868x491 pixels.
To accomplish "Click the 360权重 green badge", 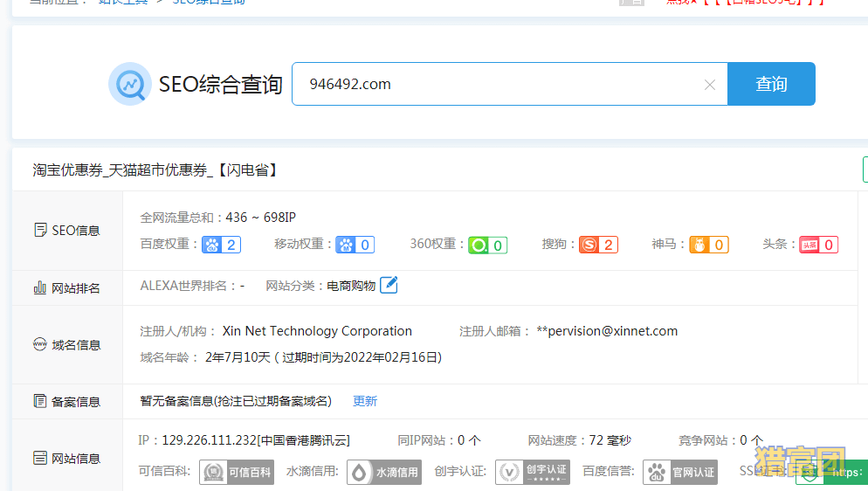I will [487, 245].
